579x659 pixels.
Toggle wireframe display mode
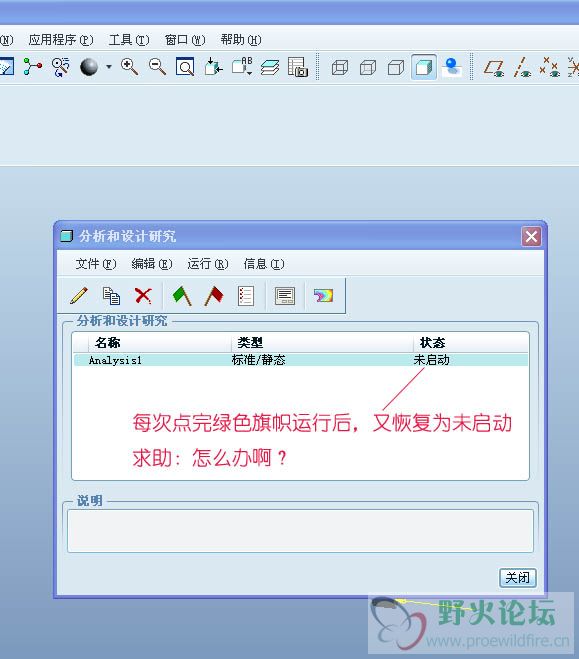340,67
